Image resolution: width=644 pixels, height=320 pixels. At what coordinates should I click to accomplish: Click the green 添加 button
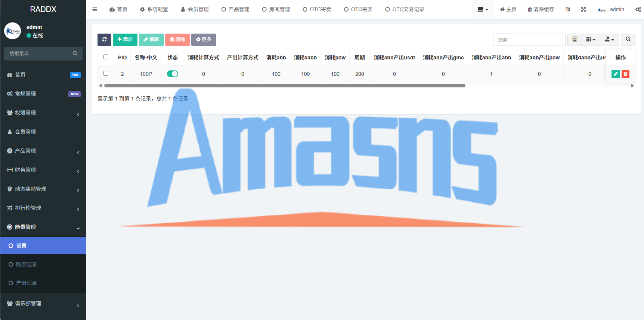125,40
